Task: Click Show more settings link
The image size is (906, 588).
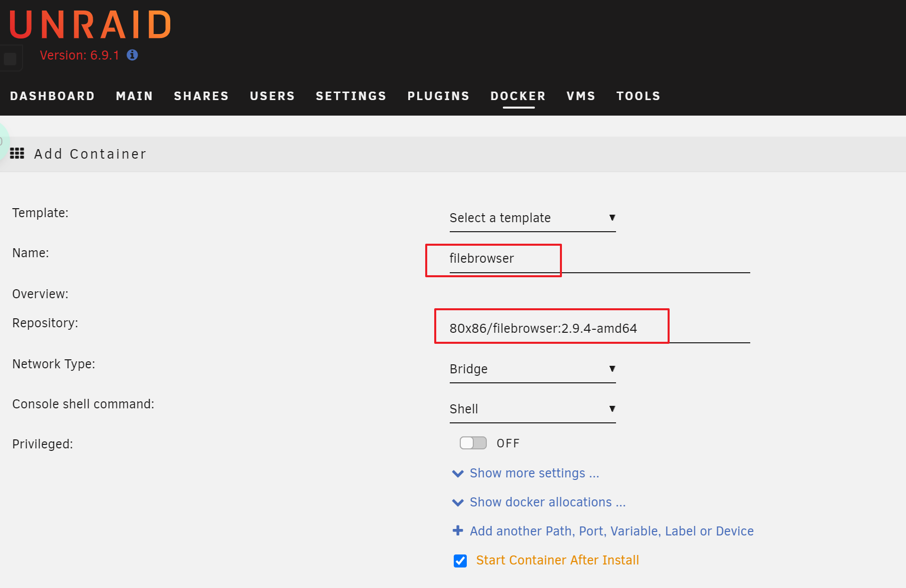Action: (x=534, y=473)
